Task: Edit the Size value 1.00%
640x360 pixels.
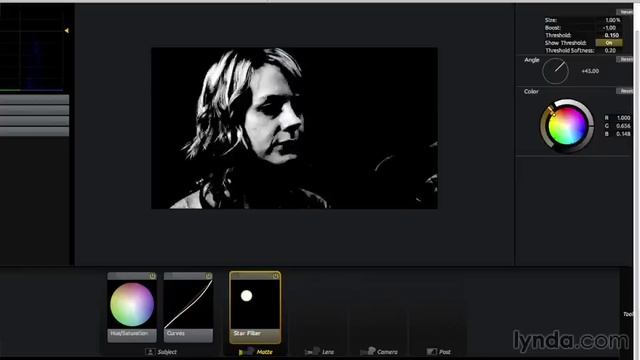Action: pos(612,20)
